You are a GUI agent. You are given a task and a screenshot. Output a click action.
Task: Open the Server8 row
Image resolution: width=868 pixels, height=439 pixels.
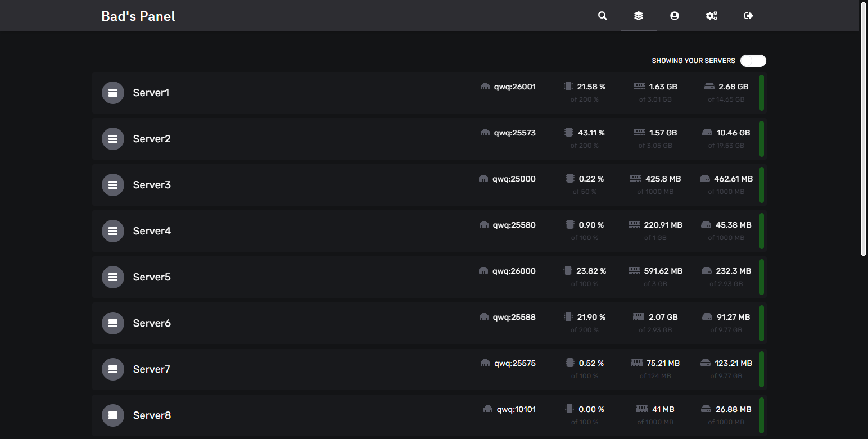click(x=151, y=415)
